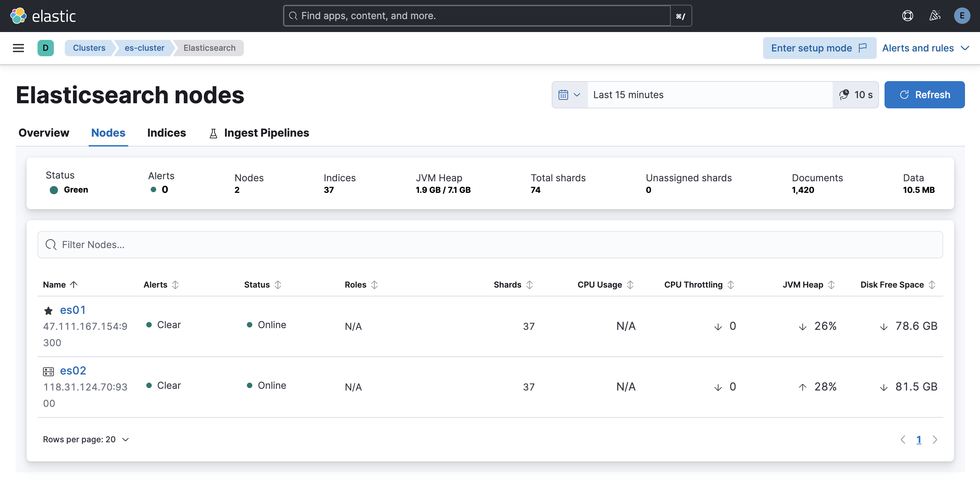This screenshot has height=490, width=980.
Task: Click the Refresh button
Action: pyautogui.click(x=924, y=94)
